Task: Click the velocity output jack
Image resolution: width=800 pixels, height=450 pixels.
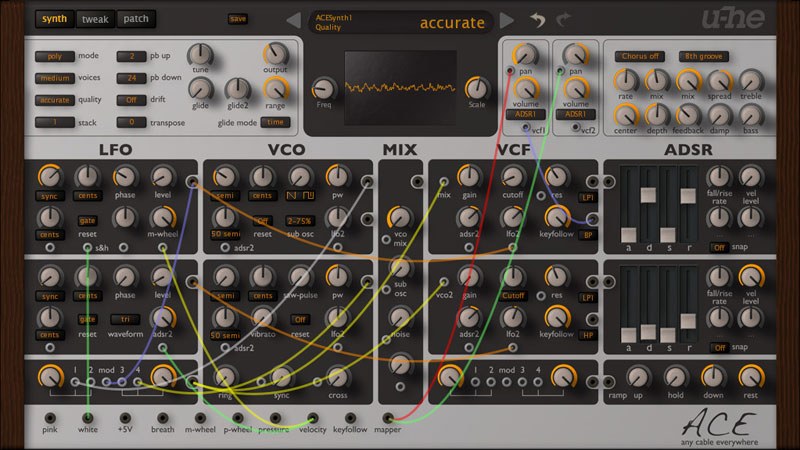Action: tap(313, 418)
